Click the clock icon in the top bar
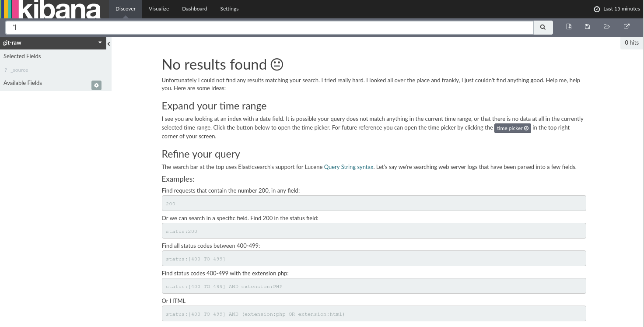The image size is (644, 327). pos(597,9)
